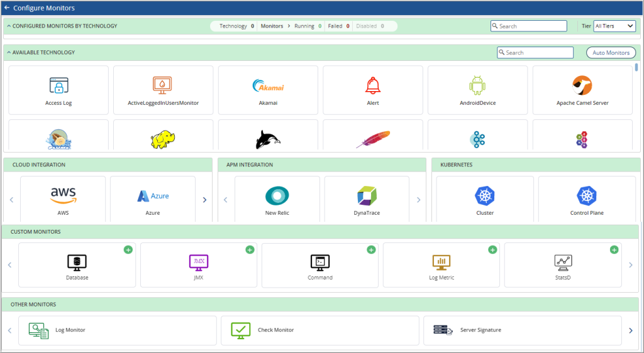Show previous Custom Monitors items
The image size is (644, 353).
pyautogui.click(x=10, y=265)
